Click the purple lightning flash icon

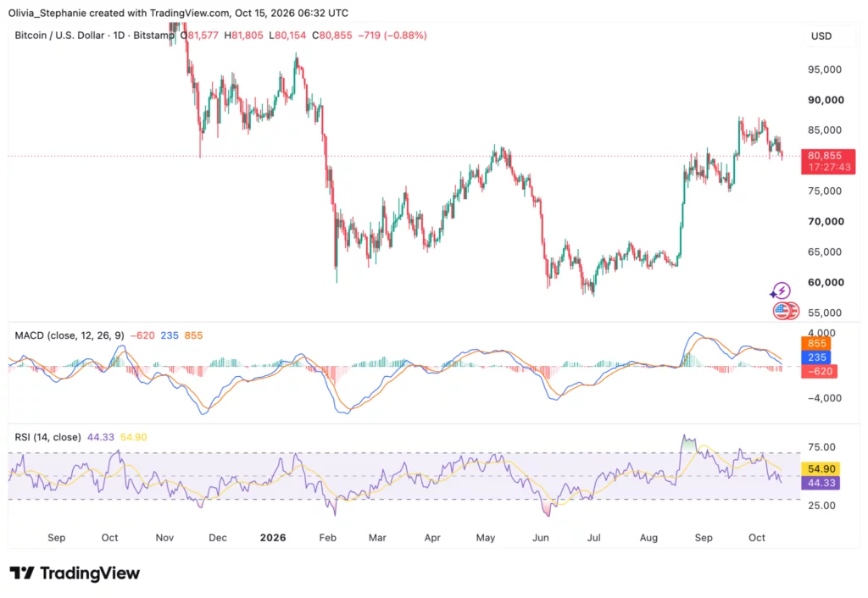pyautogui.click(x=781, y=291)
